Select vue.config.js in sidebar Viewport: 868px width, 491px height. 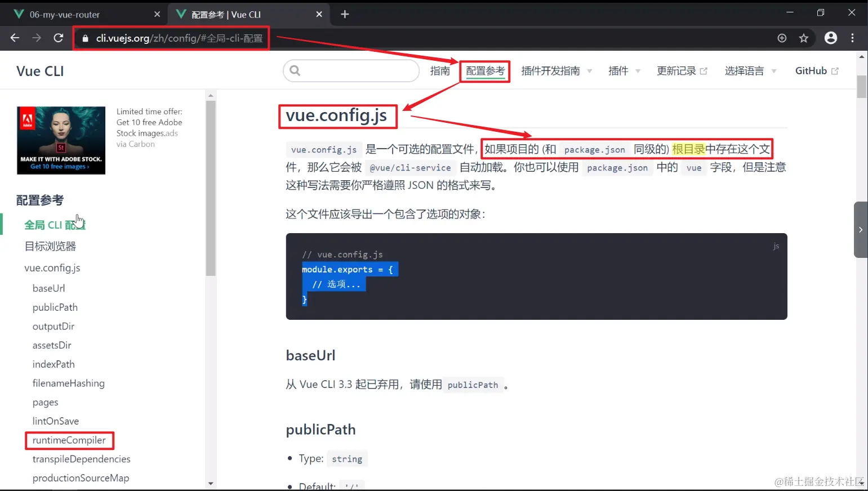[52, 268]
